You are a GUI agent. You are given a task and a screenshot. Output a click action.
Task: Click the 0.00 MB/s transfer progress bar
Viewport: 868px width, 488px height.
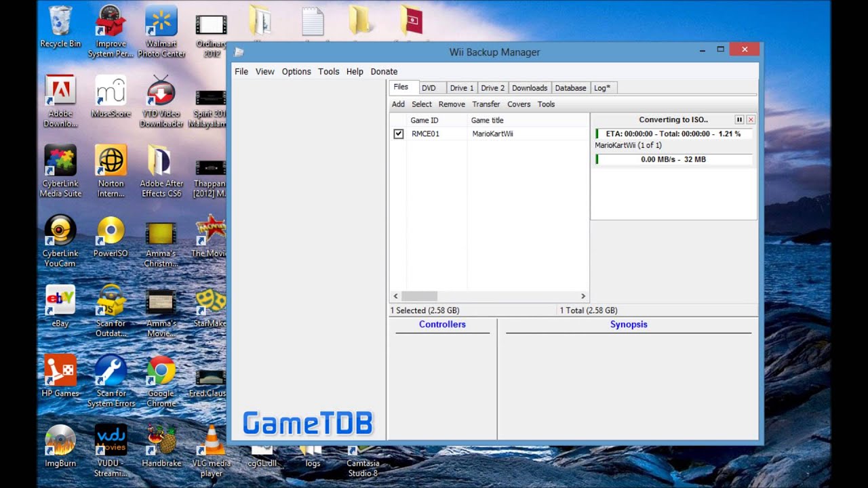coord(673,159)
